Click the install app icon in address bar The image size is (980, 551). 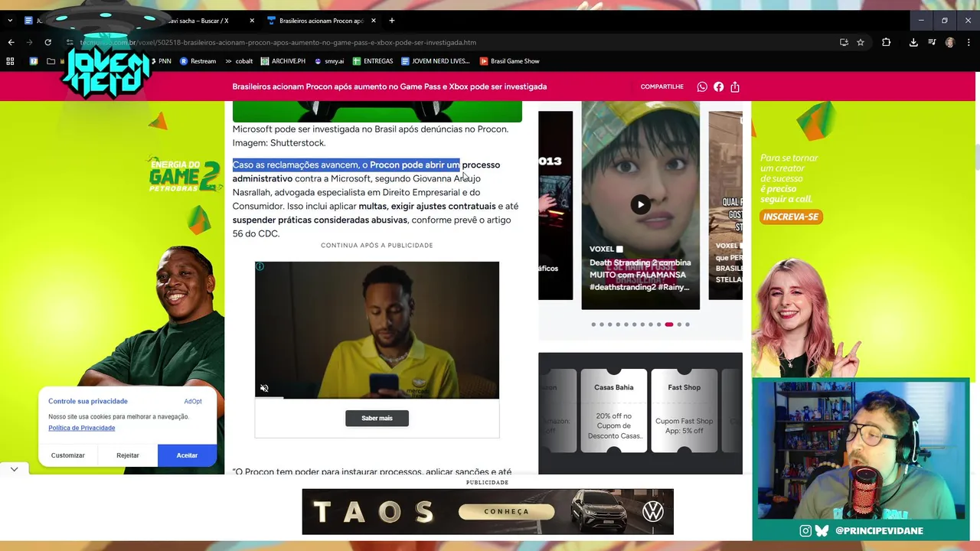tap(844, 42)
